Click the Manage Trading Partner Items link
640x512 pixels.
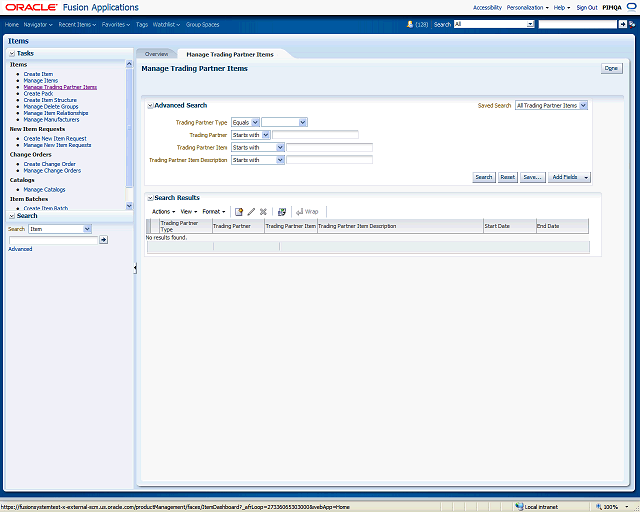pos(60,87)
